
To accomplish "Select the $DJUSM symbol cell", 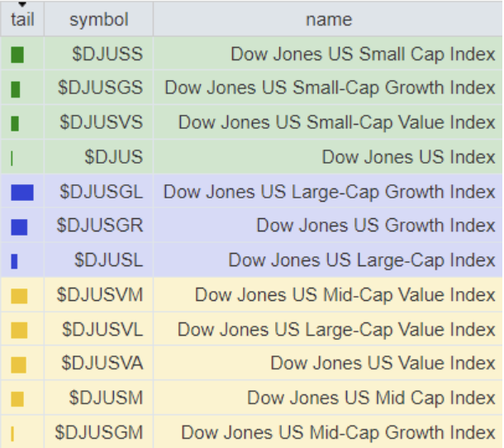I will click(x=106, y=398).
